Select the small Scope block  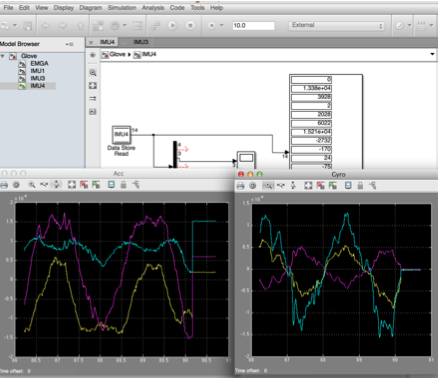coord(246,160)
